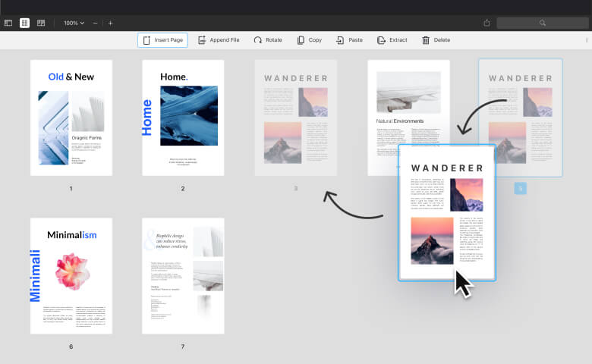
Task: Switch to sidebar panel view icon
Action: tap(8, 23)
